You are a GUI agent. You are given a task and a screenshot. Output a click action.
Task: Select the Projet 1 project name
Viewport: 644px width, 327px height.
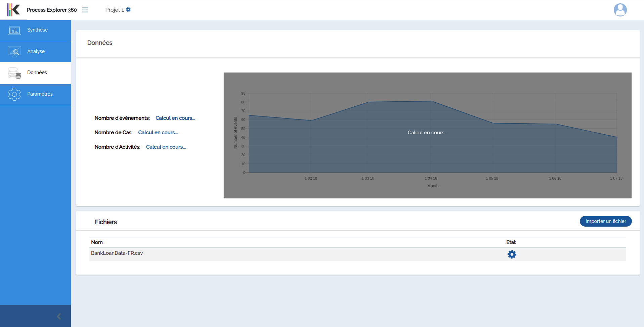[114, 10]
